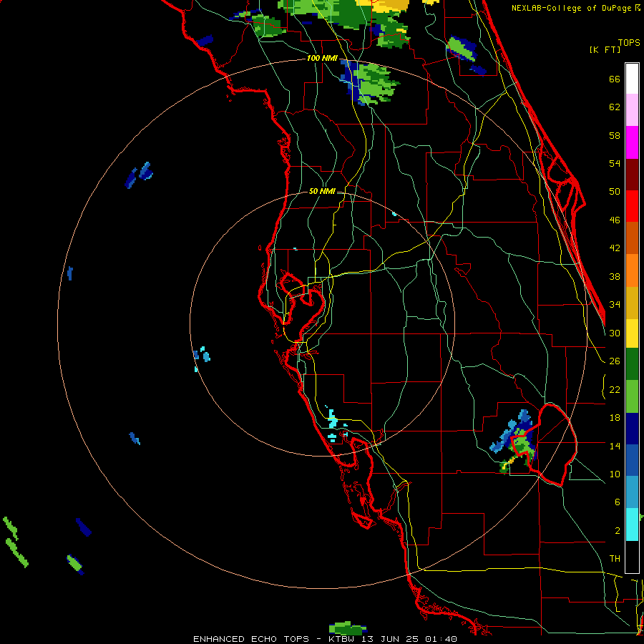This screenshot has height=644, width=644.
Task: Click the legend value "62"
Action: [x=615, y=107]
